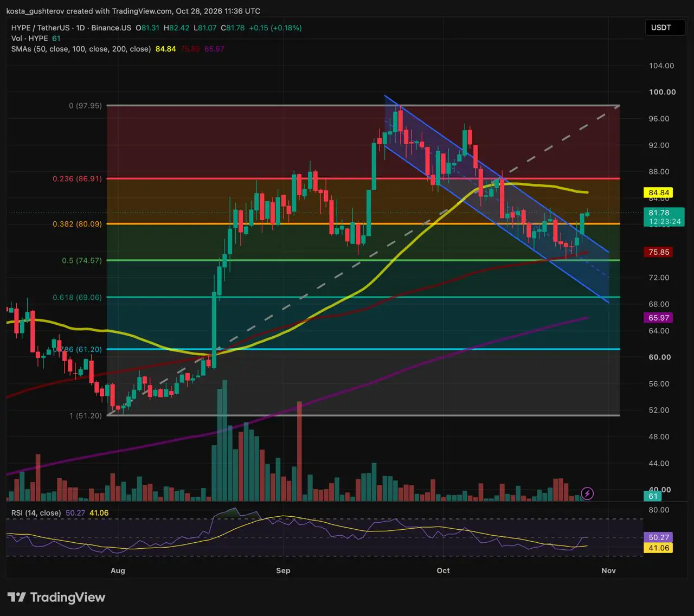Click the 0 (97.95) Fibonacci top label

click(85, 106)
